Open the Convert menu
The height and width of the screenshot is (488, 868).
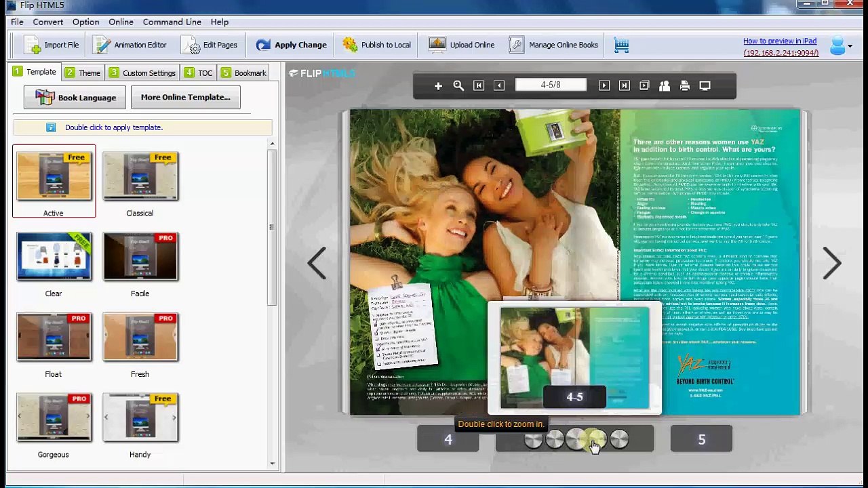48,22
